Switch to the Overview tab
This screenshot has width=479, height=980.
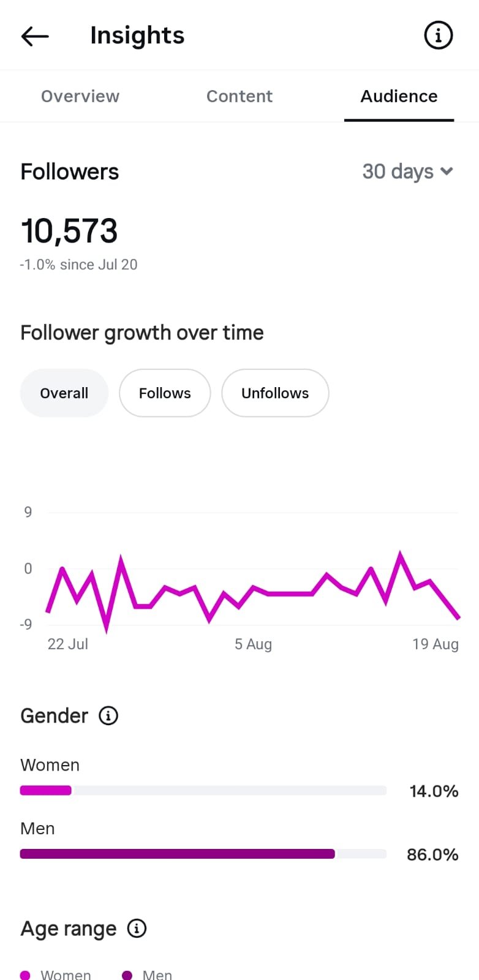pos(80,96)
